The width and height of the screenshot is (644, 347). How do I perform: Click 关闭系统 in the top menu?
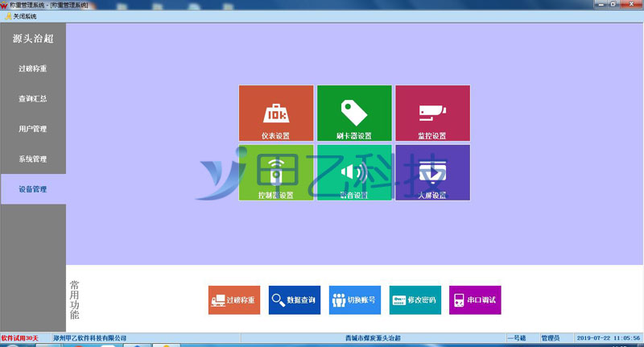(26, 16)
